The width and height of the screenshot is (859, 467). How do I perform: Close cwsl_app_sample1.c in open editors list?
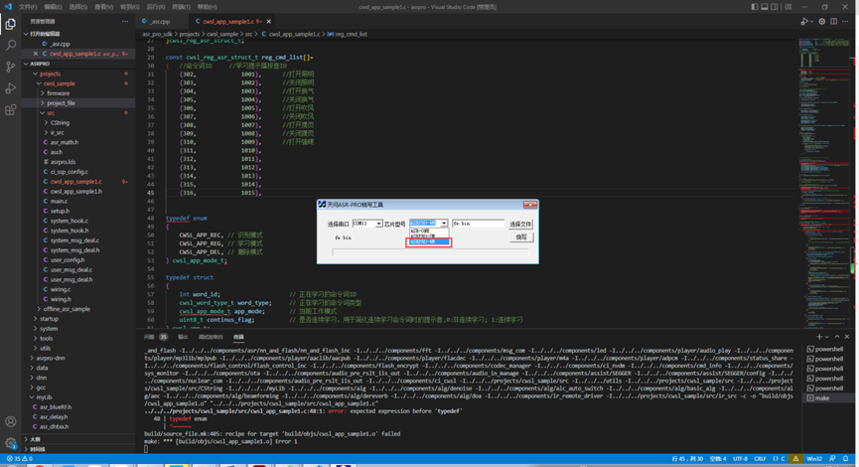pyautogui.click(x=36, y=54)
